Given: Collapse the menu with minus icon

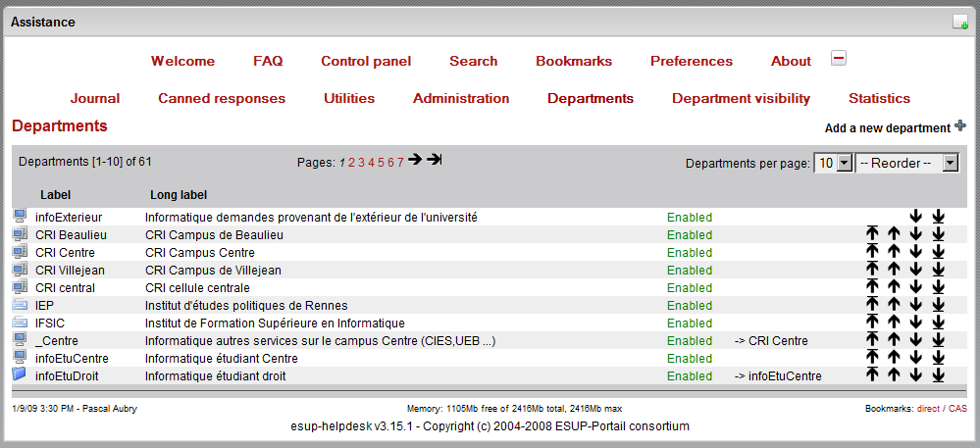Looking at the screenshot, I should [839, 58].
